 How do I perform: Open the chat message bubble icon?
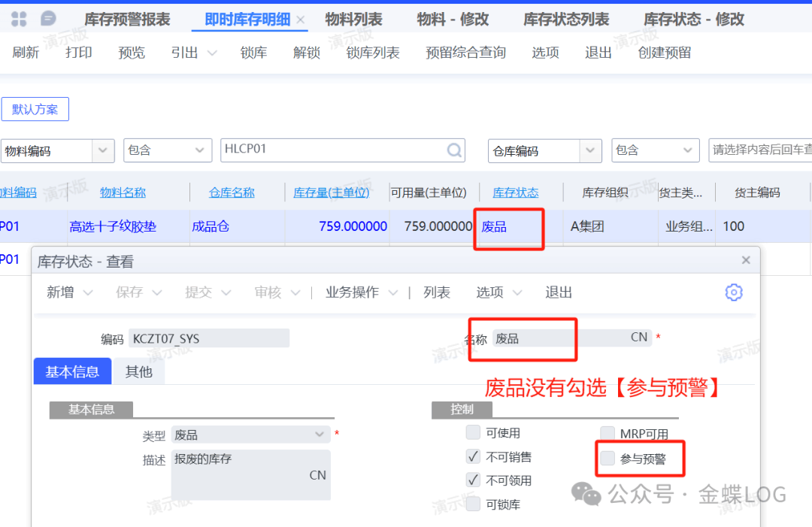[48, 19]
